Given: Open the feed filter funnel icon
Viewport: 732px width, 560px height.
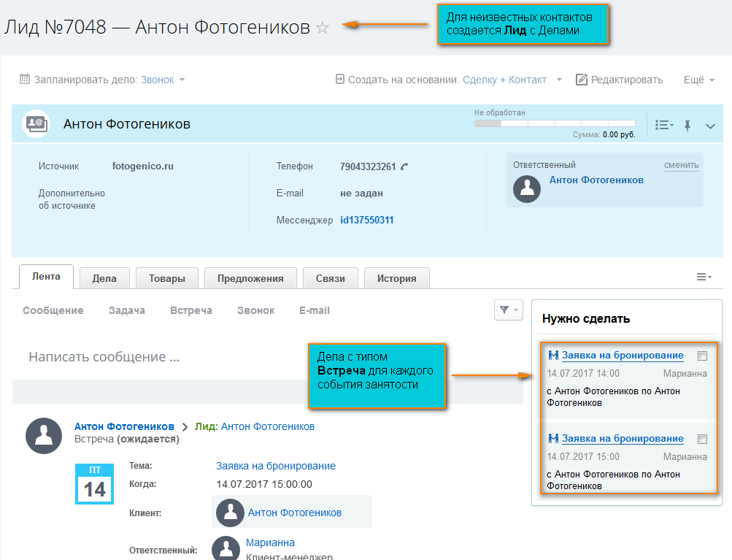Looking at the screenshot, I should tap(508, 310).
